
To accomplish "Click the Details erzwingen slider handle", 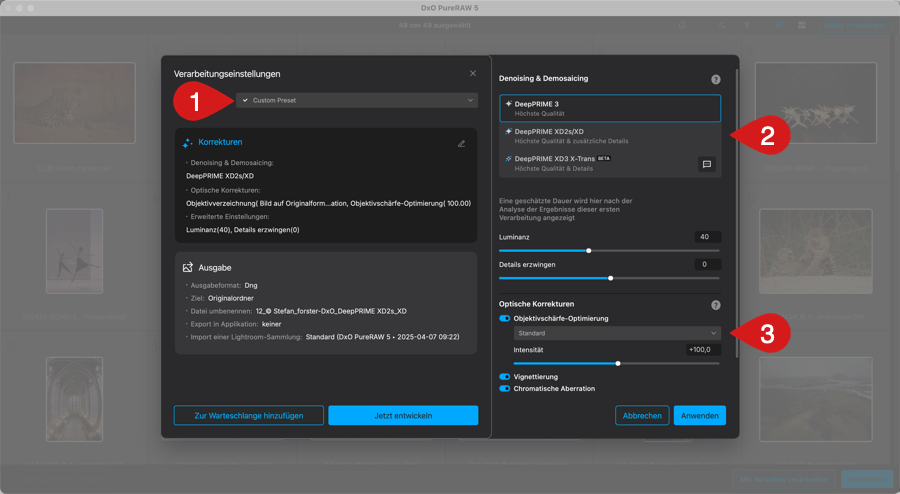I will [611, 278].
